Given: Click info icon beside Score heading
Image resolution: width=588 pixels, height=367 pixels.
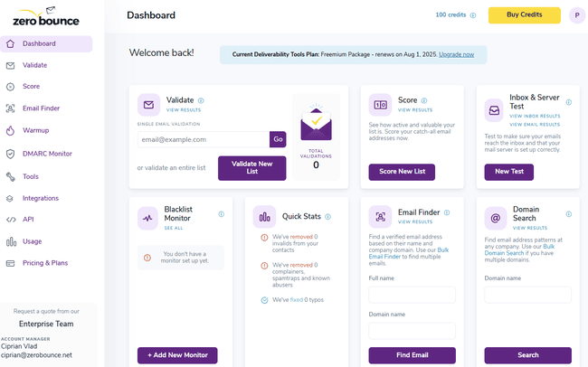Looking at the screenshot, I should tap(422, 100).
